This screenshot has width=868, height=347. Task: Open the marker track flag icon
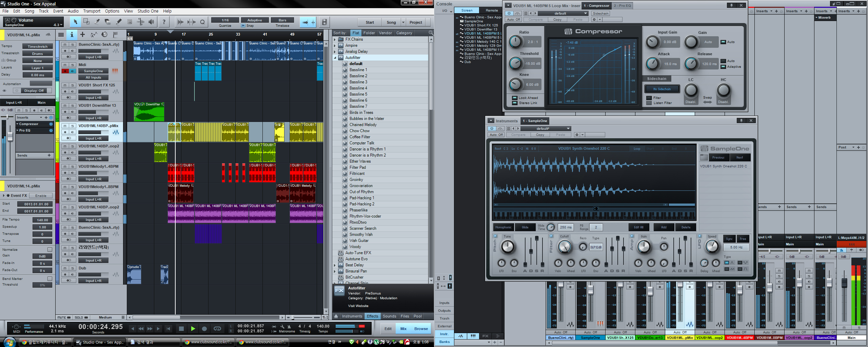point(115,35)
